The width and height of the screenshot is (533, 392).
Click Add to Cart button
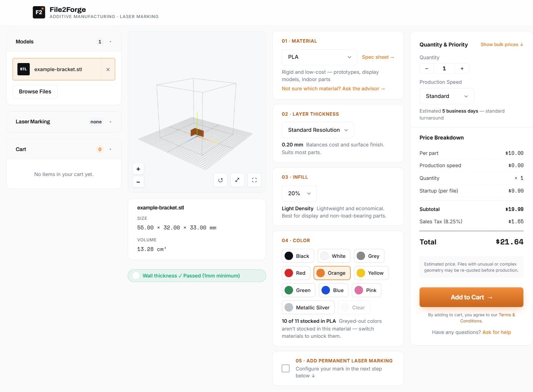(471, 297)
